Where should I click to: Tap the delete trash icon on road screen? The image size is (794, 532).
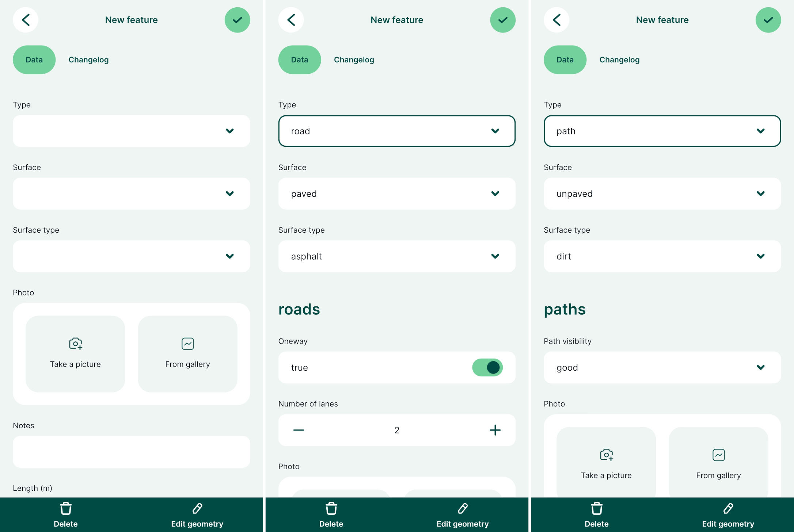pyautogui.click(x=330, y=509)
